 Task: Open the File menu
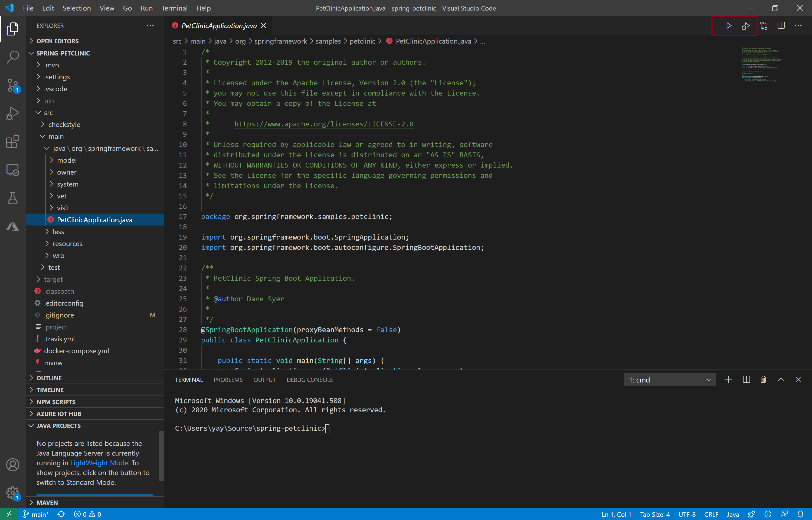pos(28,8)
